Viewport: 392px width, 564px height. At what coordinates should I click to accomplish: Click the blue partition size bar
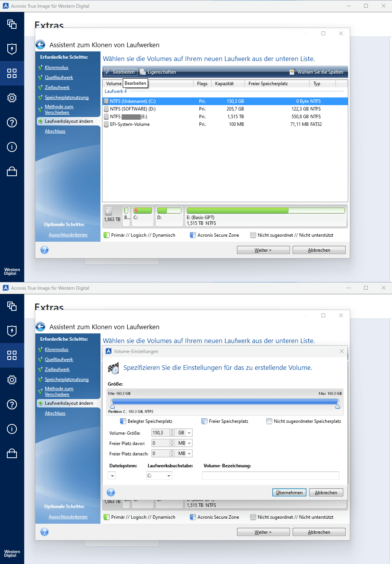tap(225, 401)
